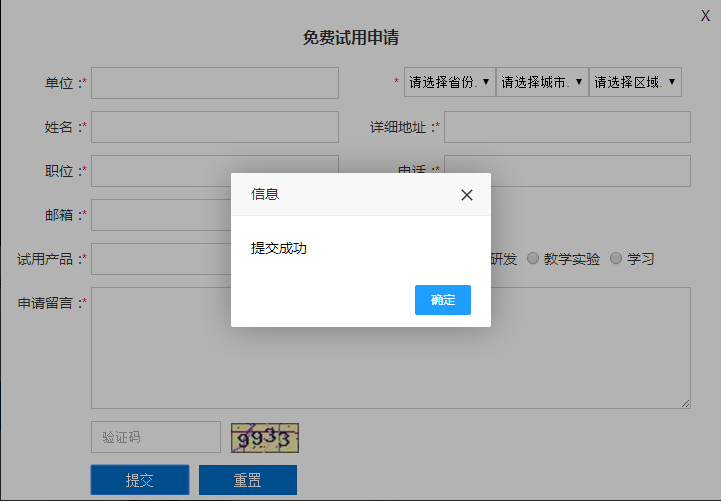Image resolution: width=721 pixels, height=501 pixels.
Task: Click the 职位 input field
Action: 160,171
